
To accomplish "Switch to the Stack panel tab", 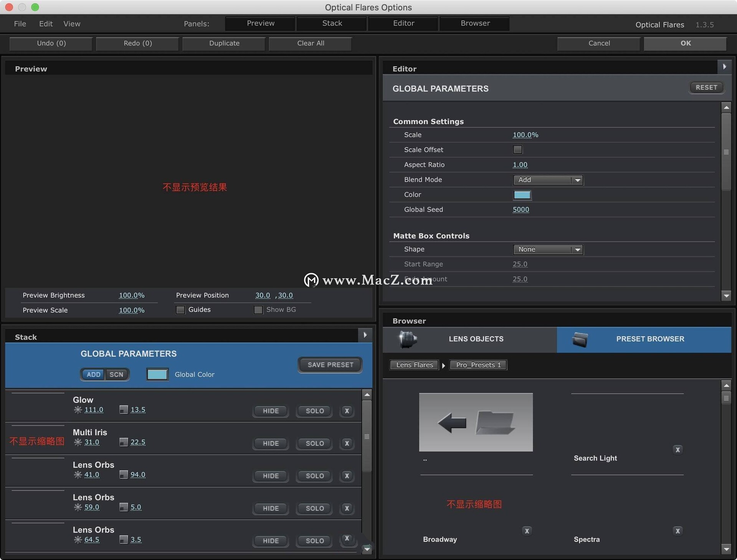I will tap(331, 22).
